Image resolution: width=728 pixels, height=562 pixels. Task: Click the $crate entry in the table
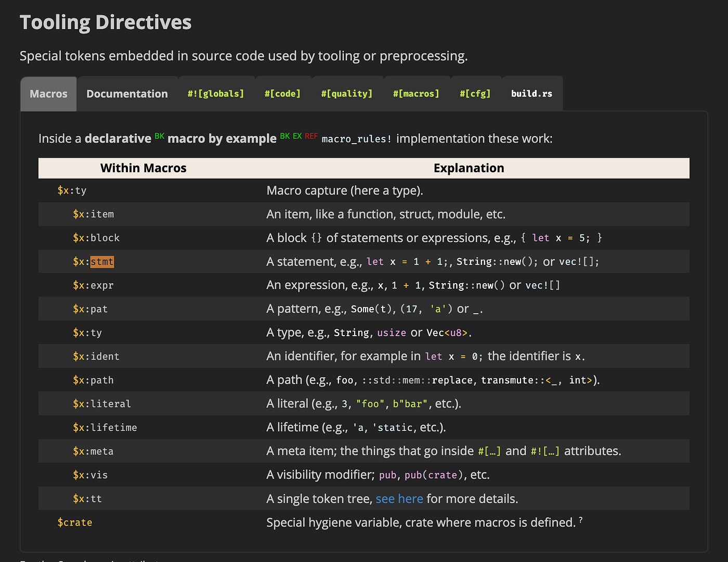click(75, 522)
